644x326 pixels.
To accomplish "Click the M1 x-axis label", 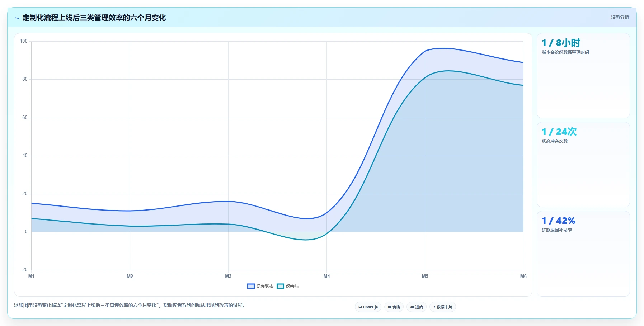I will pyautogui.click(x=32, y=276).
